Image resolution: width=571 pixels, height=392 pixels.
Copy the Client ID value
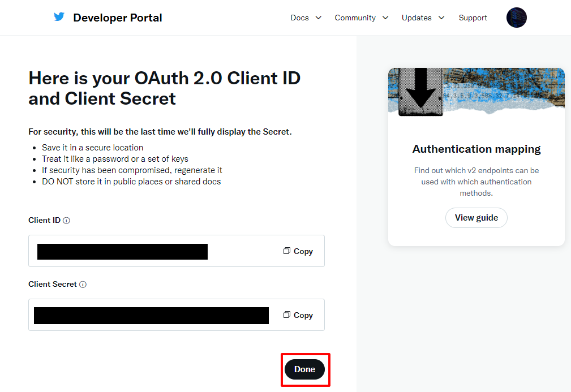pos(298,251)
